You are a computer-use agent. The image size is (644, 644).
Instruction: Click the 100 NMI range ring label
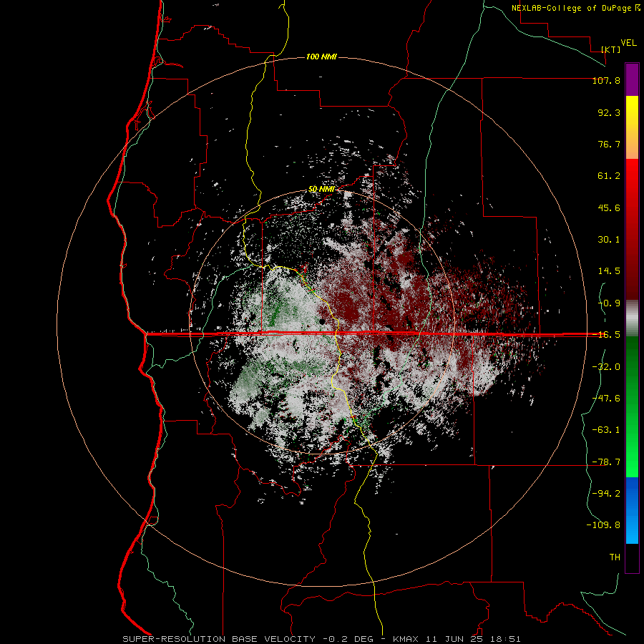[321, 57]
